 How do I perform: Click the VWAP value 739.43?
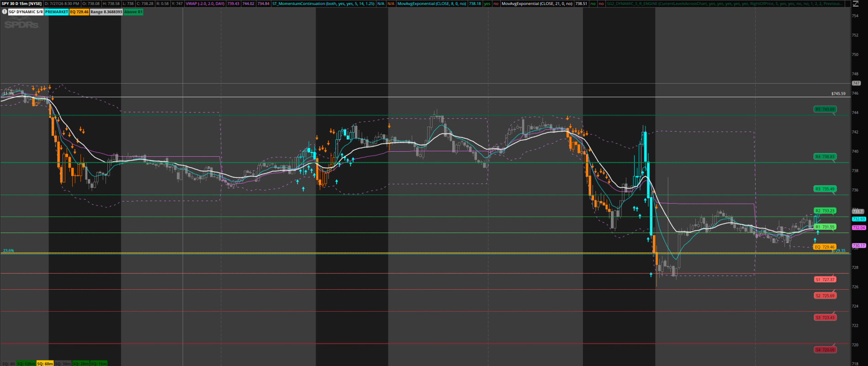233,4
